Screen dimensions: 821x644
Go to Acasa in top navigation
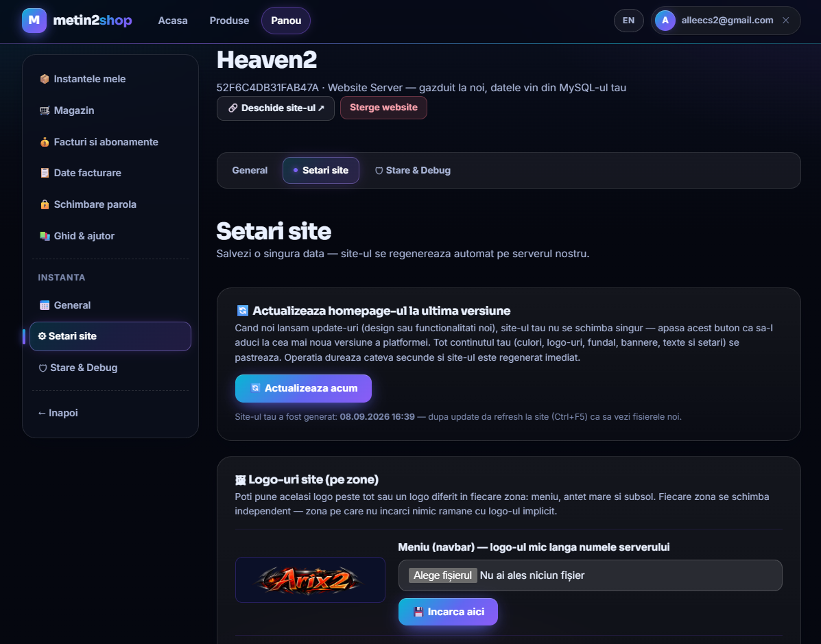pos(173,21)
